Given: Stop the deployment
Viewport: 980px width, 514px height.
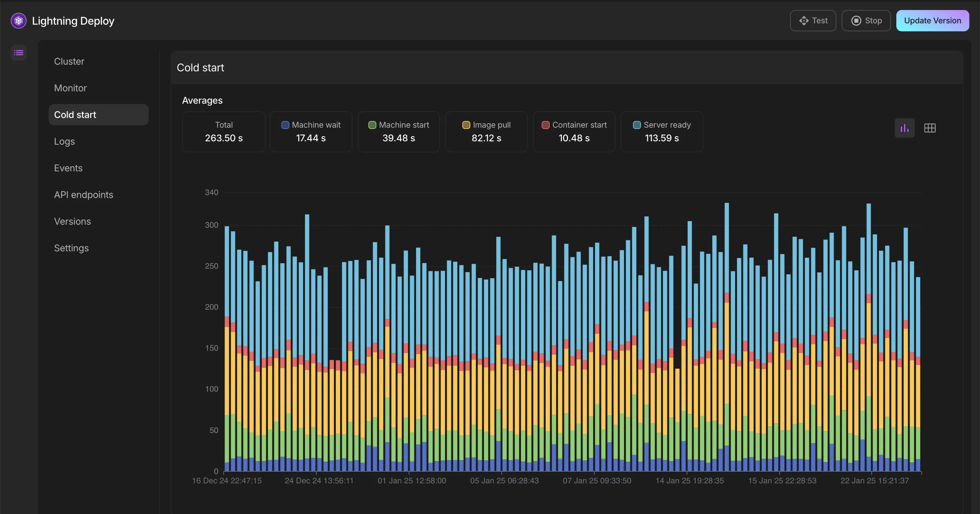Looking at the screenshot, I should (866, 21).
